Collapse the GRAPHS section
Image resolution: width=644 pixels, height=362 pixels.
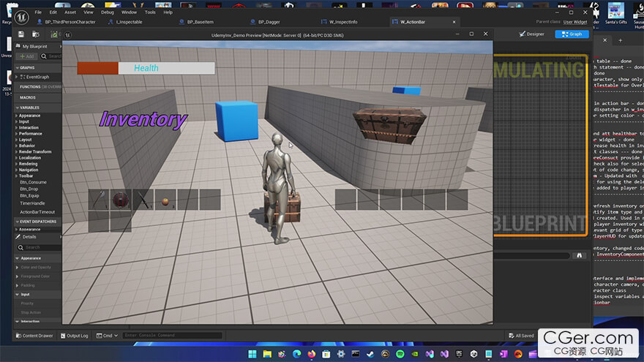18,68
